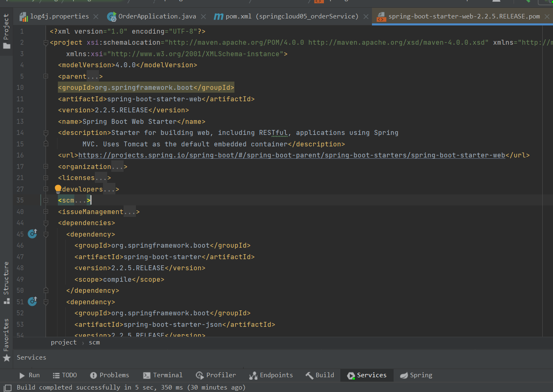This screenshot has width=553, height=392.
Task: Collapse the dependencies tag fold
Action: coord(46,223)
